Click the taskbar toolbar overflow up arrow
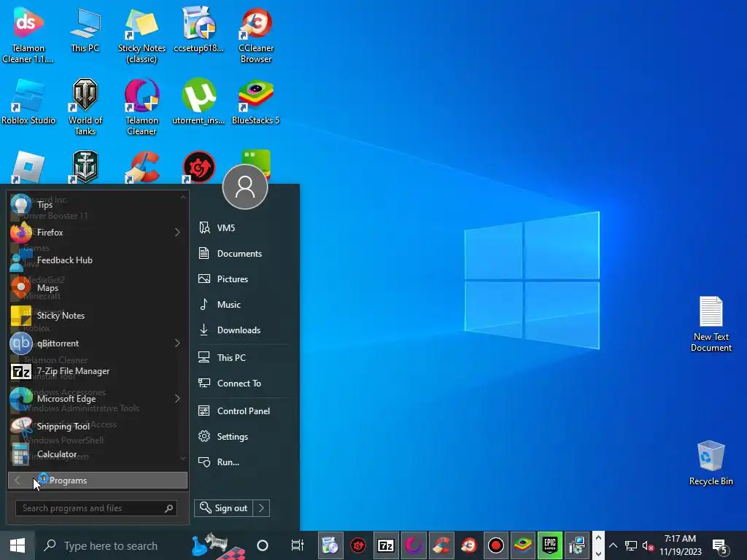The width and height of the screenshot is (747, 560). [x=598, y=538]
